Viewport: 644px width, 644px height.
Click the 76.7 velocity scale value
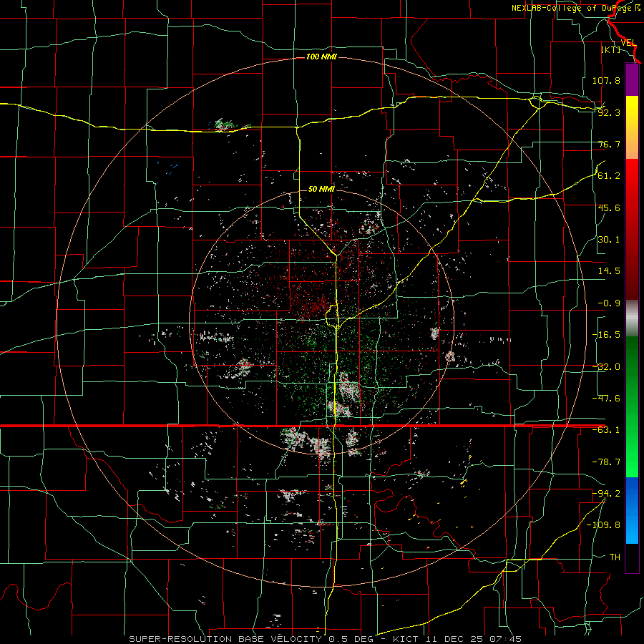coord(609,144)
